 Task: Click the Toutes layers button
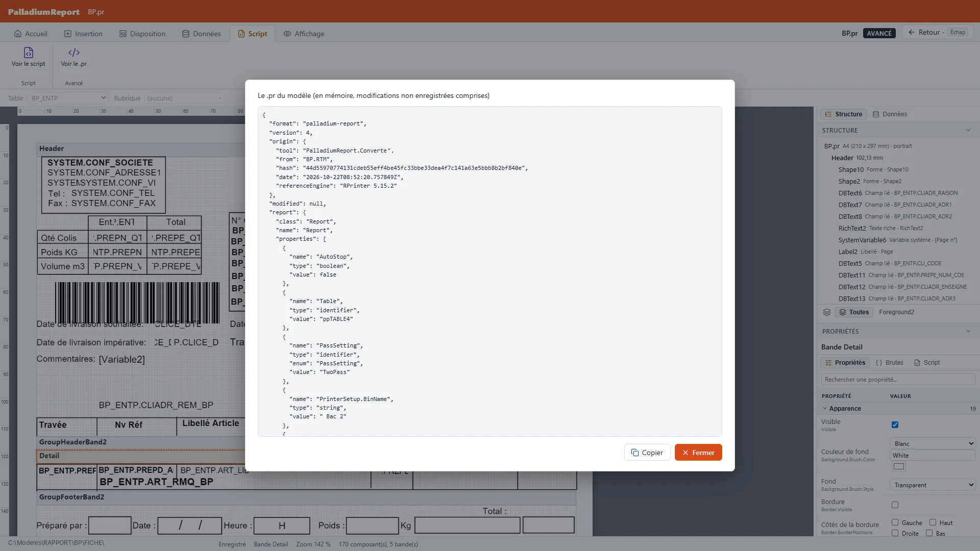(x=854, y=312)
